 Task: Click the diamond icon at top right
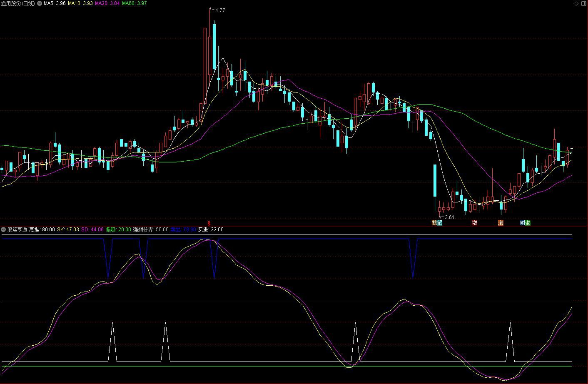pos(576,3)
